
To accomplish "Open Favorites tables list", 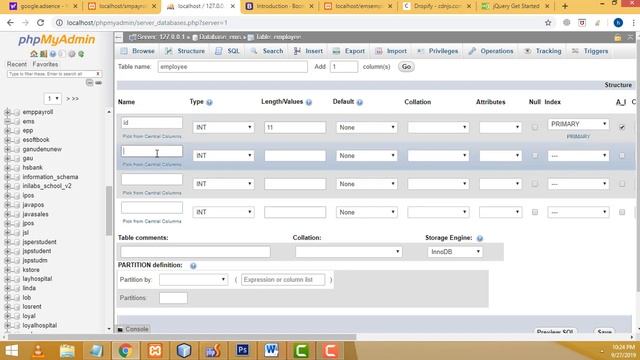I will (x=45, y=64).
